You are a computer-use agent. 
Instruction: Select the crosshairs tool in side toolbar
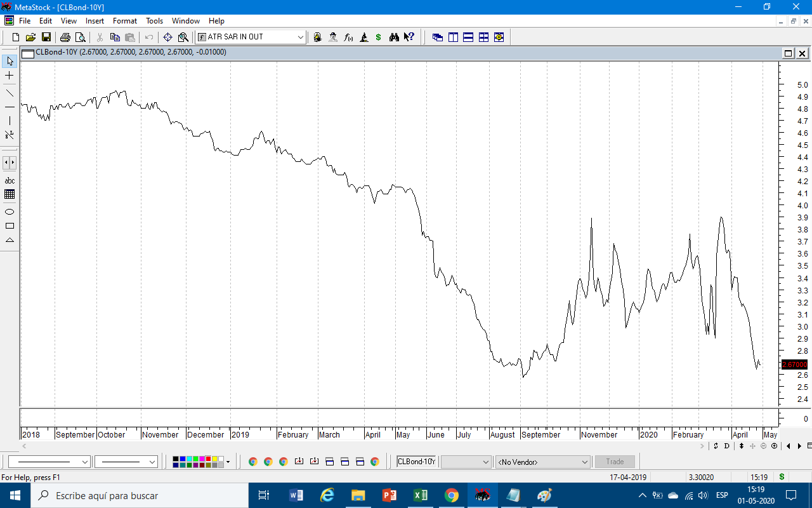10,76
